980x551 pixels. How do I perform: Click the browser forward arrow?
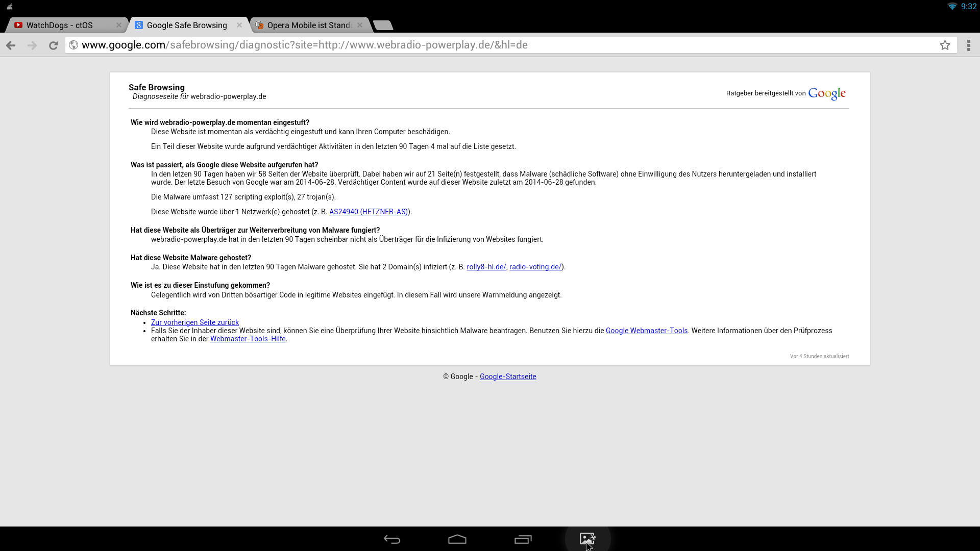point(32,45)
